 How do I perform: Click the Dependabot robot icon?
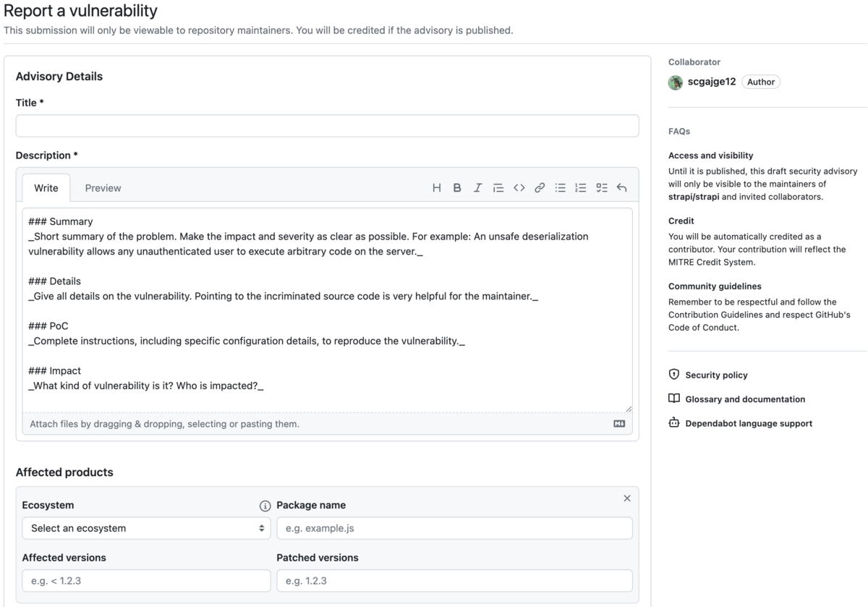674,423
